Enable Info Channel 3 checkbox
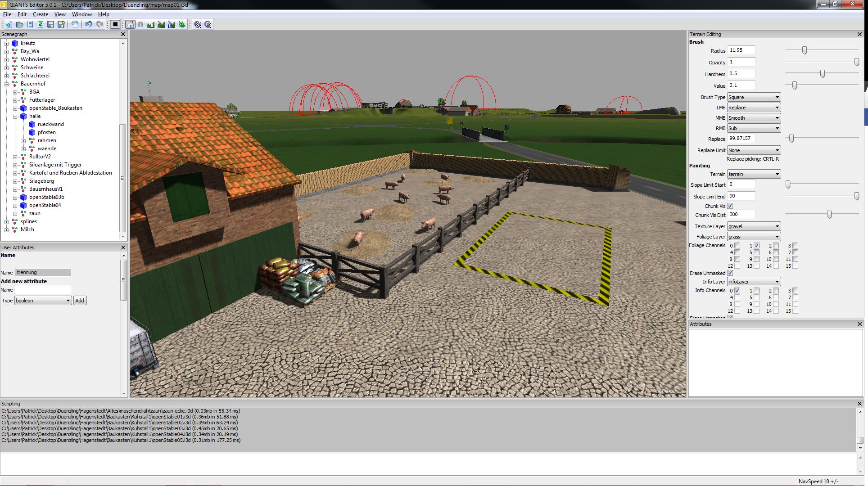This screenshot has width=868, height=486. [795, 291]
